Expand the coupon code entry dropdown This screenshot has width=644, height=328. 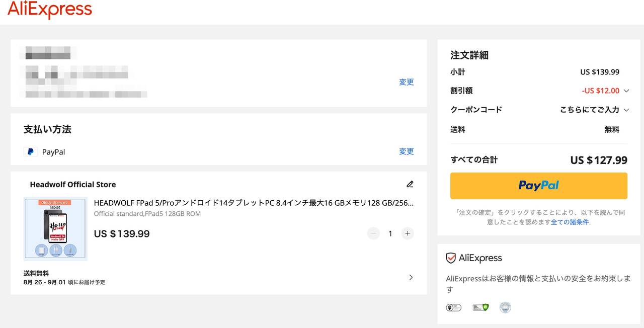pyautogui.click(x=626, y=110)
